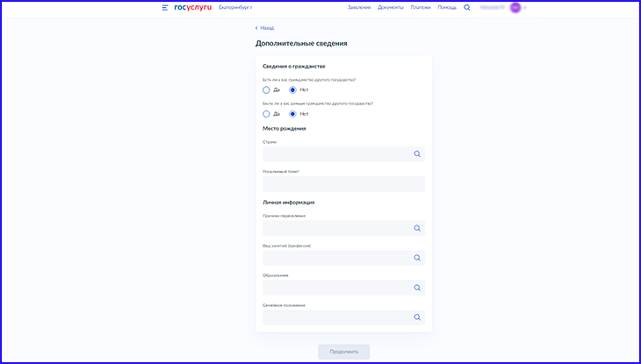
Task: Select Нет for current other citizenship
Action: (x=293, y=89)
